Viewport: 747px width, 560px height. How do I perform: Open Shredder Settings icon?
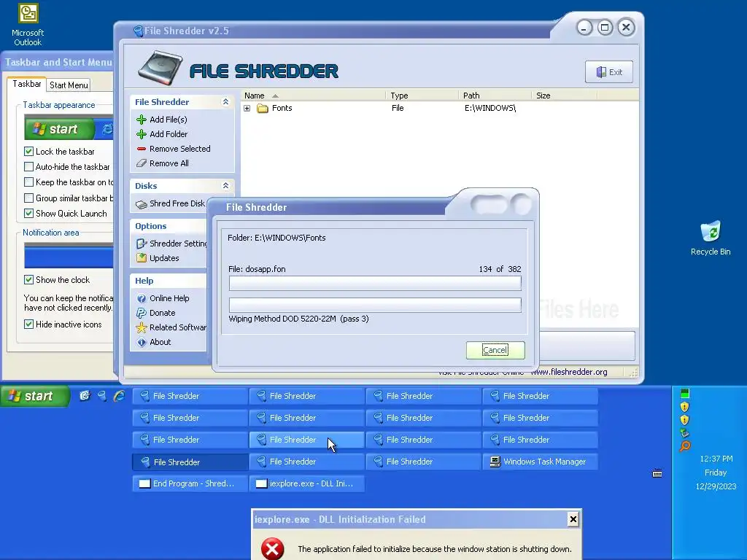pyautogui.click(x=142, y=244)
